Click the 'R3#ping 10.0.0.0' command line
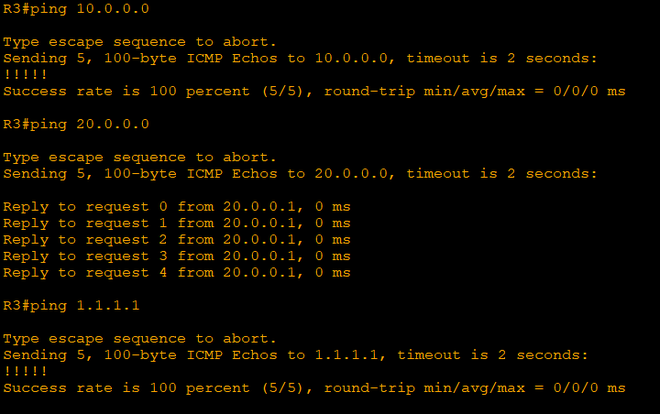 pos(76,9)
